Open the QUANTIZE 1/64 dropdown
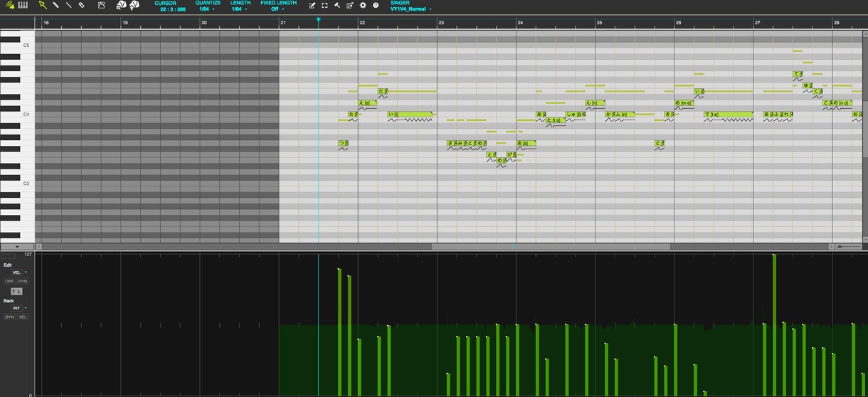Viewport: 868px width, 397px height. coord(208,9)
